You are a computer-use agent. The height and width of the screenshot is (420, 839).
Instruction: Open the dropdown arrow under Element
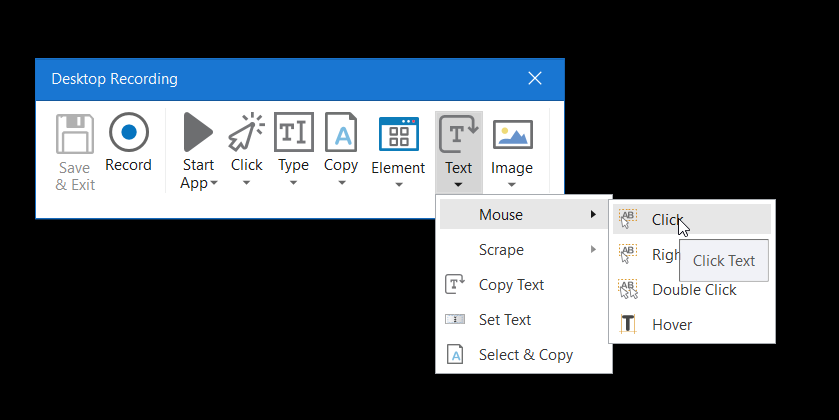pos(399,185)
